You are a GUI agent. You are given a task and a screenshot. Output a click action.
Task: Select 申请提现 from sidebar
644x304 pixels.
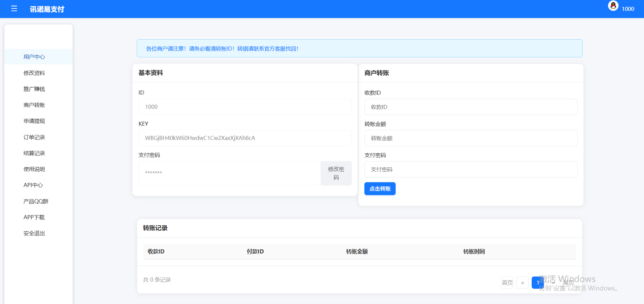pyautogui.click(x=34, y=121)
